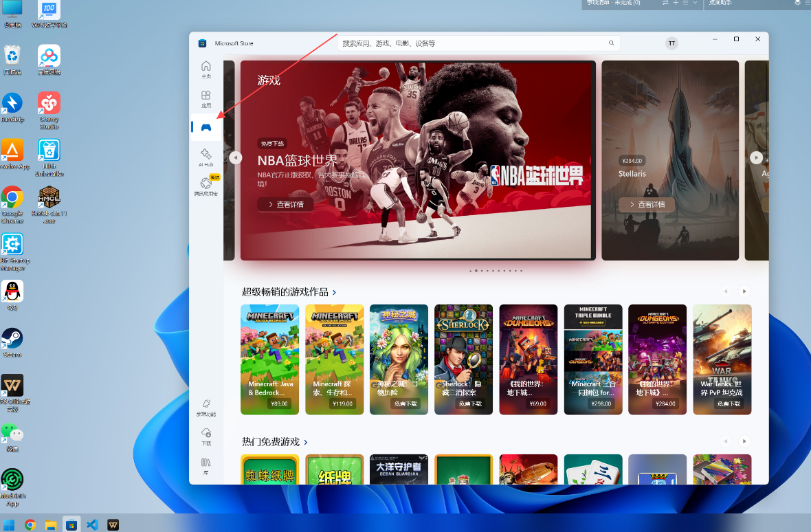
Task: Show next hero banner slide
Action: 756,157
